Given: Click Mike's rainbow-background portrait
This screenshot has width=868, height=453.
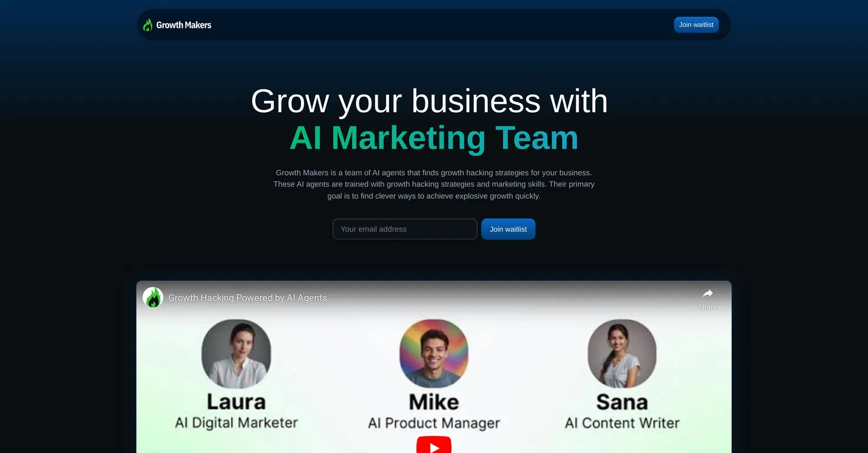Looking at the screenshot, I should point(434,354).
